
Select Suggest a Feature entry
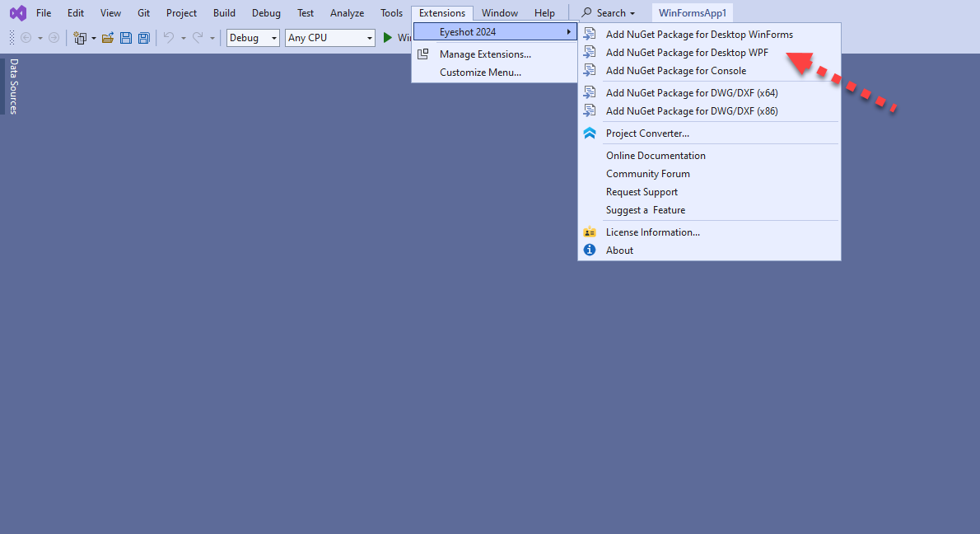tap(709, 209)
